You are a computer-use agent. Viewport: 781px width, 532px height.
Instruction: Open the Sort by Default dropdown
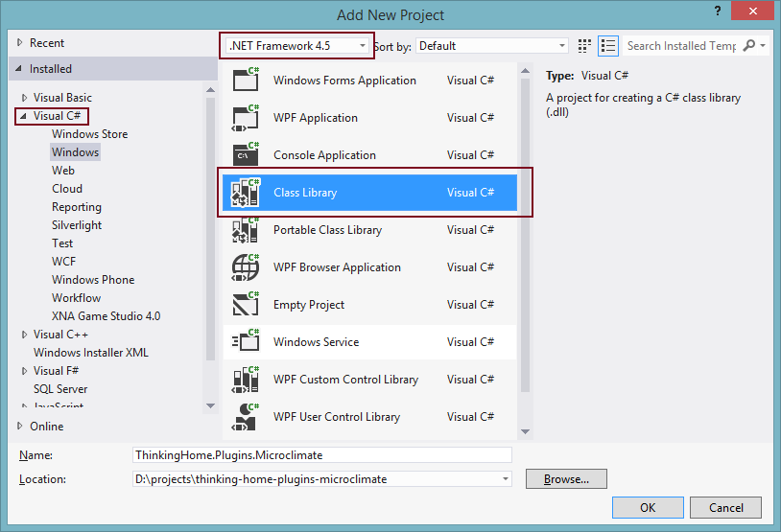tap(492, 46)
